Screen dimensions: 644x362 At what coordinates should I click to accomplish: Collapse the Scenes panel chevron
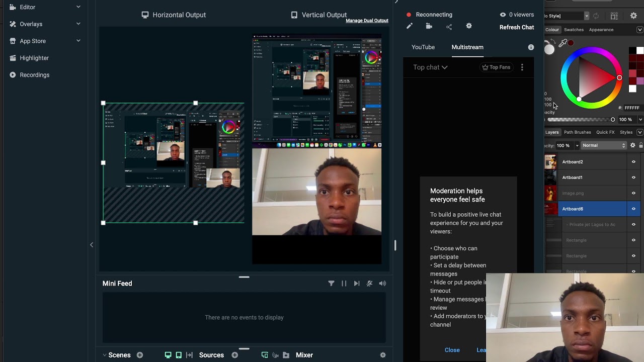(x=105, y=355)
